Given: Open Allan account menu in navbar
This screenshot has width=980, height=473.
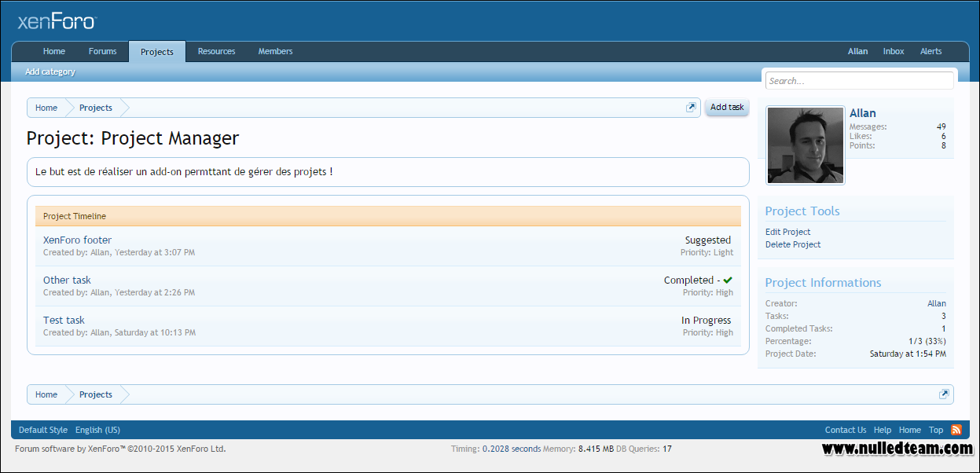Looking at the screenshot, I should click(857, 52).
